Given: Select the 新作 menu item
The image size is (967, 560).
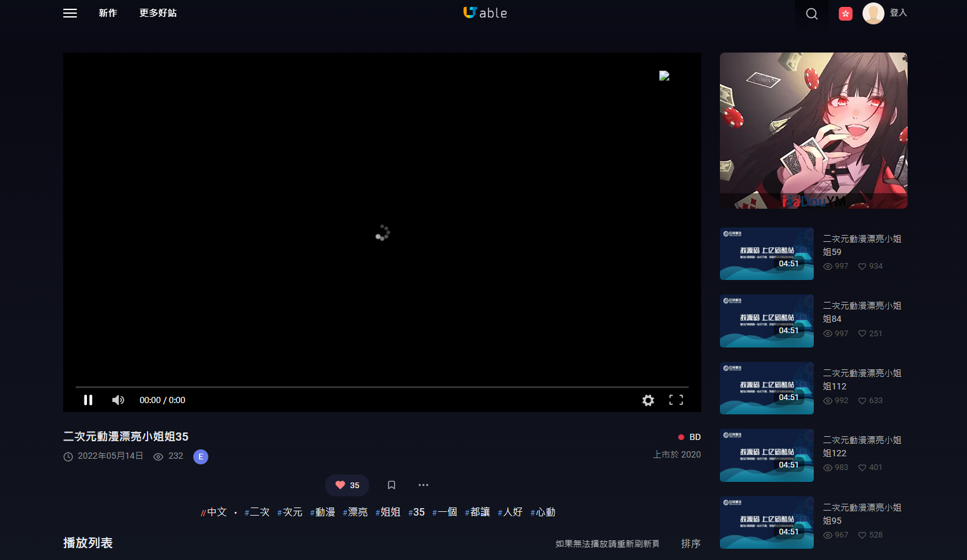Looking at the screenshot, I should pos(108,13).
